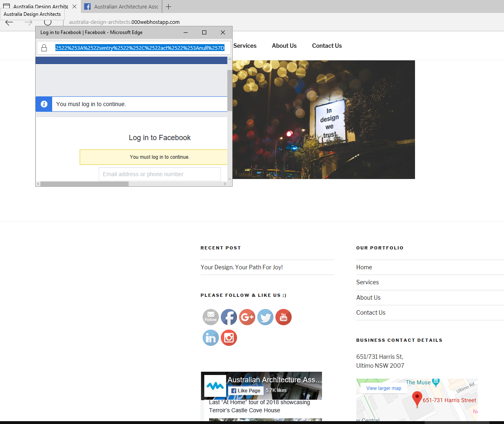
Task: Open a new browser tab with plus button
Action: 169,6
